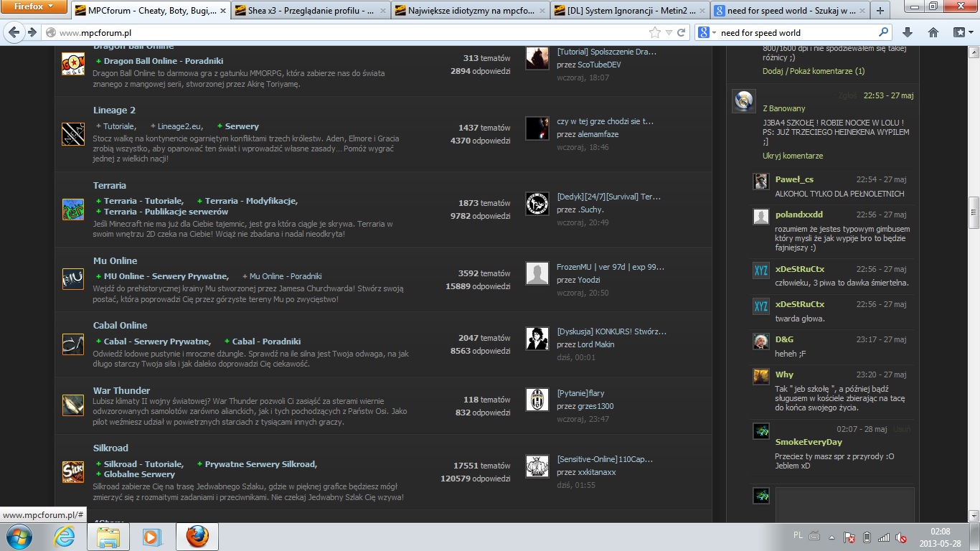Expand the address bar history dropdown arrow
This screenshot has width=980, height=551.
point(669,33)
